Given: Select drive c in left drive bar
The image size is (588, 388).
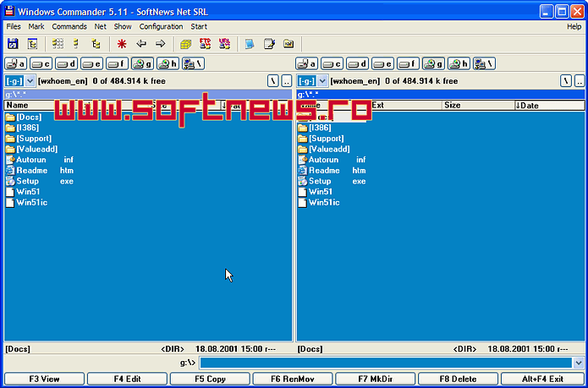Looking at the screenshot, I should pos(41,63).
